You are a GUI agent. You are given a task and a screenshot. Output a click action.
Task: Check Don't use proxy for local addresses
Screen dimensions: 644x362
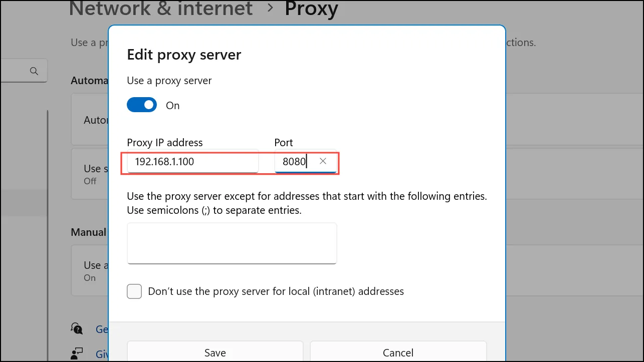tap(134, 291)
